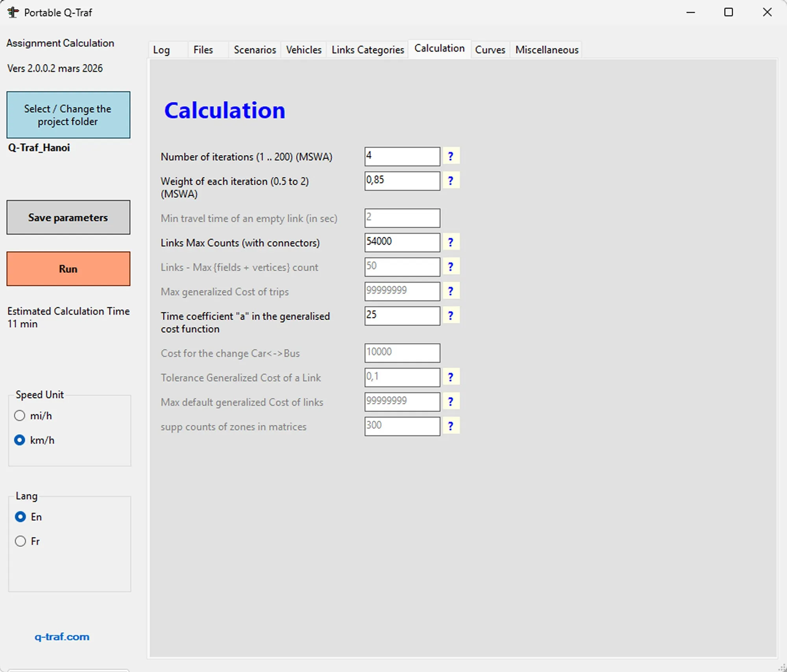Open help for supp counts of zones
The width and height of the screenshot is (787, 672).
(x=451, y=426)
